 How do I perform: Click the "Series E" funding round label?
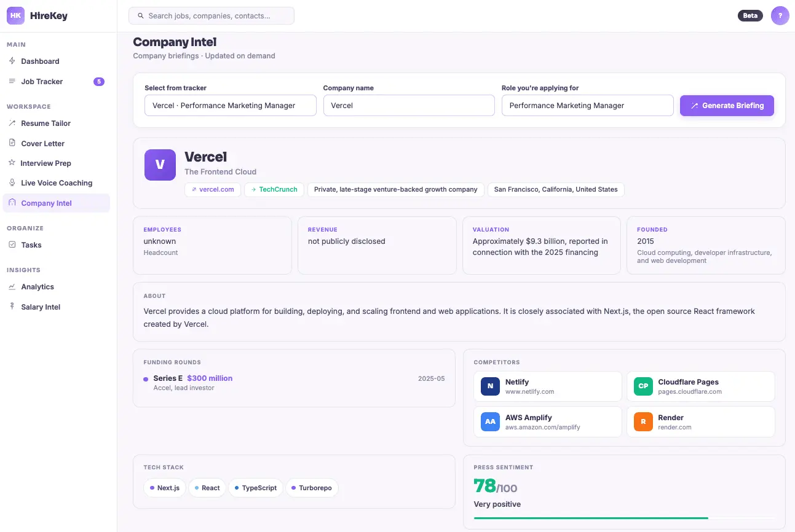168,378
